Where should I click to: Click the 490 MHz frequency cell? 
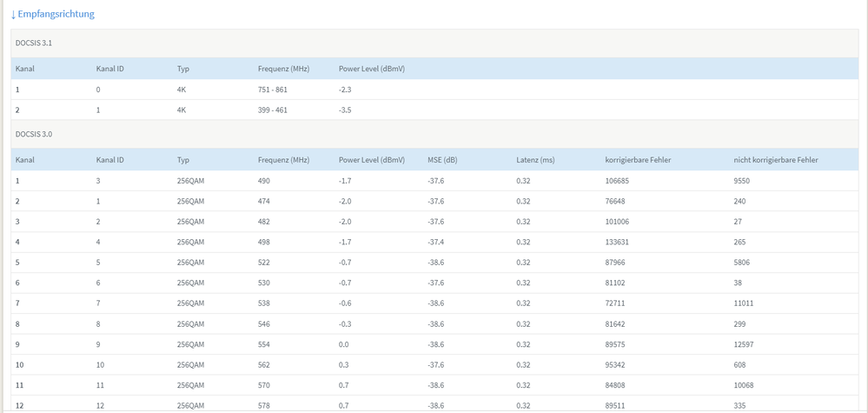[x=264, y=181]
